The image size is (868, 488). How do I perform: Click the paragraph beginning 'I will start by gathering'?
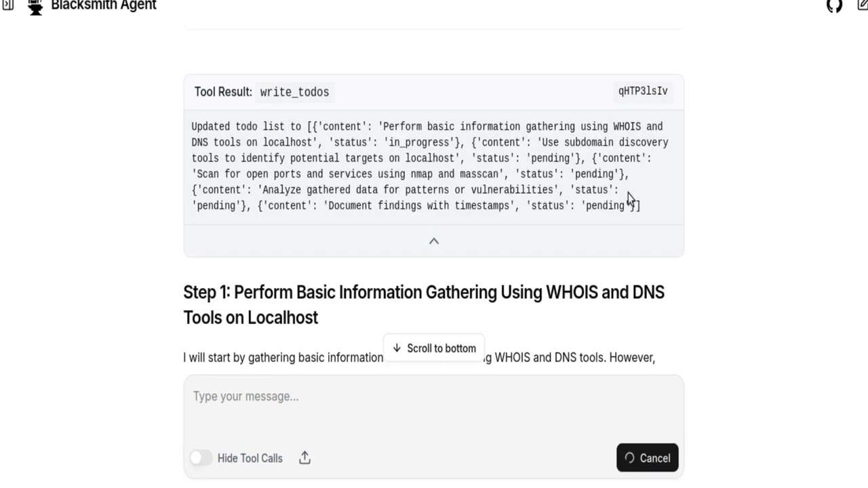(x=283, y=357)
